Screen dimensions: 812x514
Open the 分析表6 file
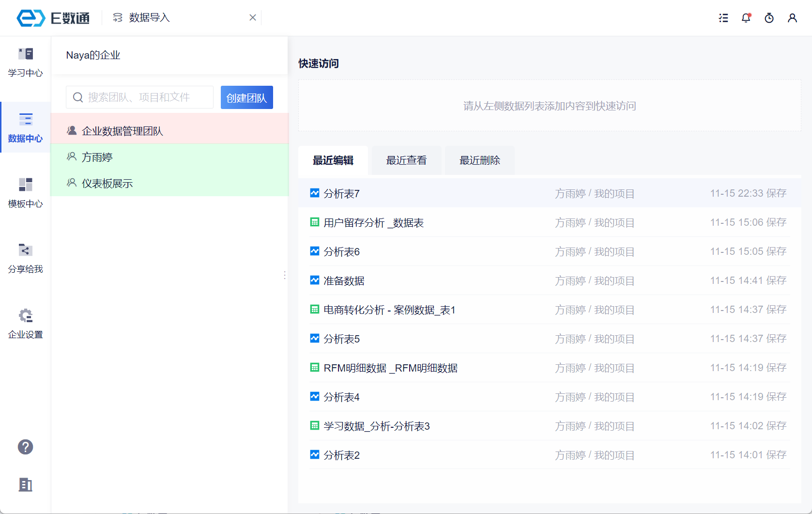click(342, 252)
